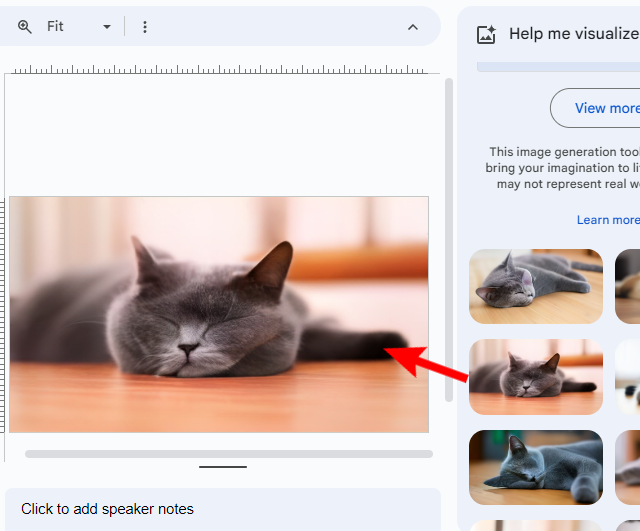Click the Help me visualize image icon
The width and height of the screenshot is (640, 531).
click(486, 34)
